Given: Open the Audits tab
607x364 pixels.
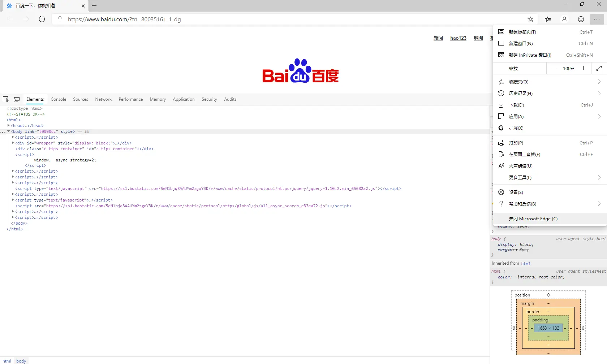Looking at the screenshot, I should click(230, 99).
